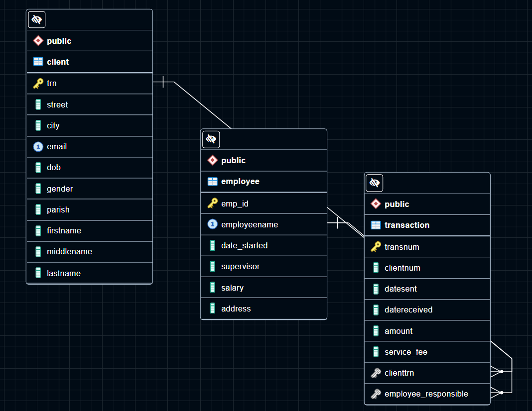Click the table grid icon next to transaction
This screenshot has width=532, height=411.
coord(375,225)
